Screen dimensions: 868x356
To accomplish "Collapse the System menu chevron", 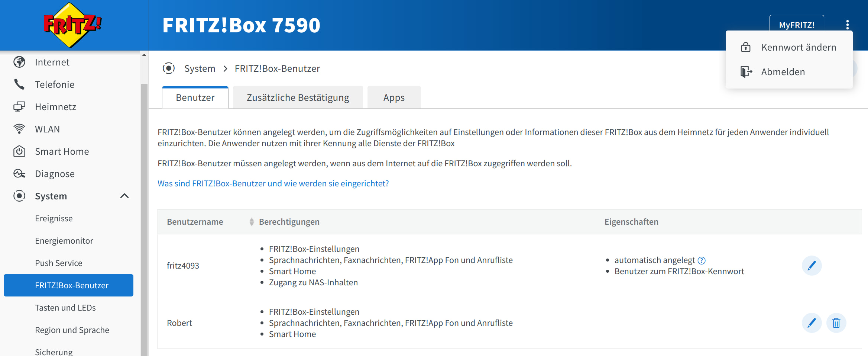I will coord(124,196).
